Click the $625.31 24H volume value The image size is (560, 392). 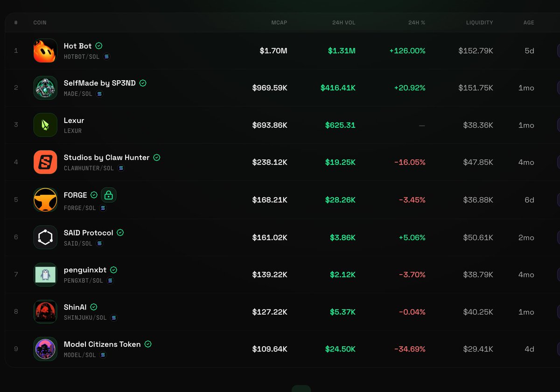coord(340,125)
